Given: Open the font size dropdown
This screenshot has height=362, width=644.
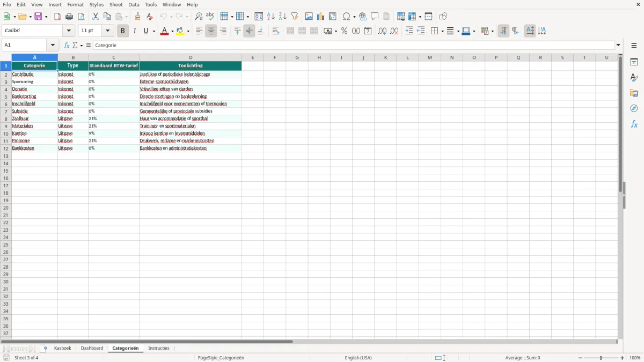Looking at the screenshot, I should point(108,31).
